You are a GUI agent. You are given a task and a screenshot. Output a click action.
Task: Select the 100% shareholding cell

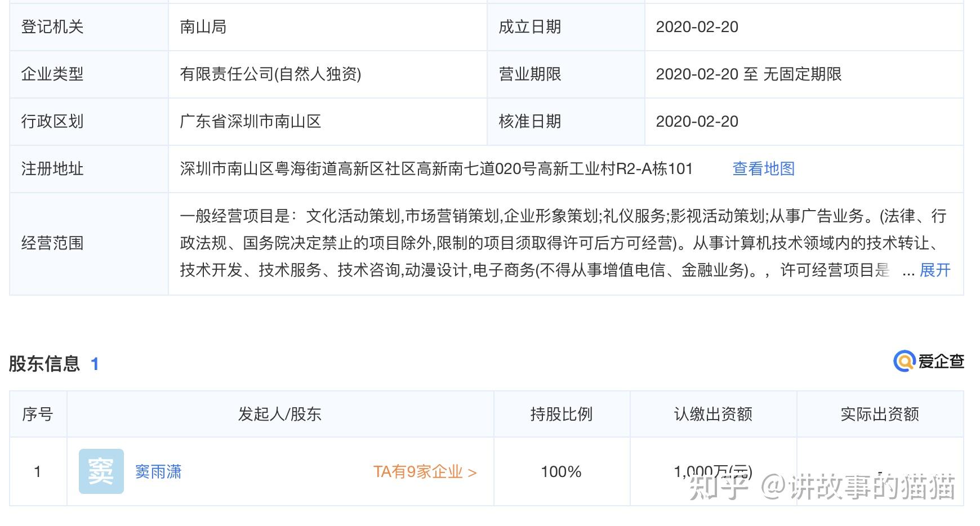point(560,471)
